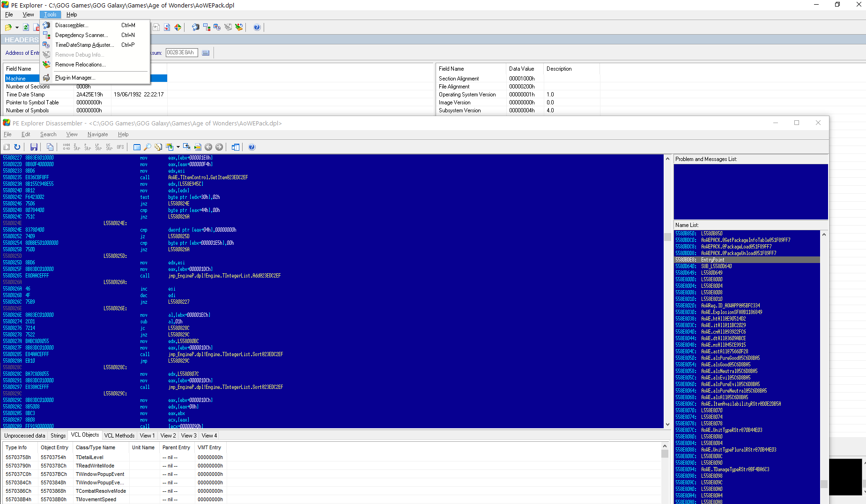Choose Remove Relocations... menu entry
Viewport: 866px width, 504px height.
[96, 65]
